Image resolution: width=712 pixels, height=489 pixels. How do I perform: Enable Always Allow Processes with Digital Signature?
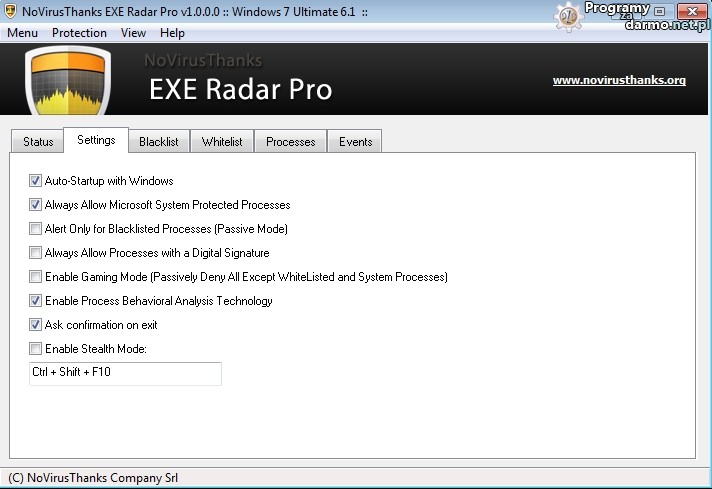36,253
